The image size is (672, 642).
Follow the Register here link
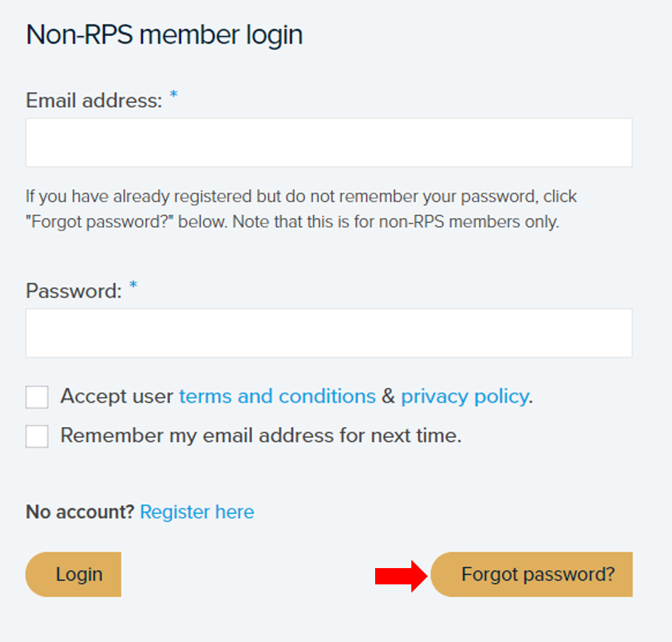point(197,512)
